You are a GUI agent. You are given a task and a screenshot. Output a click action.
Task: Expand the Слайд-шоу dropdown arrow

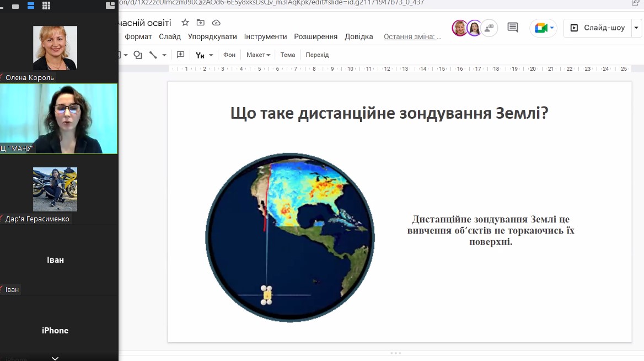(x=637, y=28)
